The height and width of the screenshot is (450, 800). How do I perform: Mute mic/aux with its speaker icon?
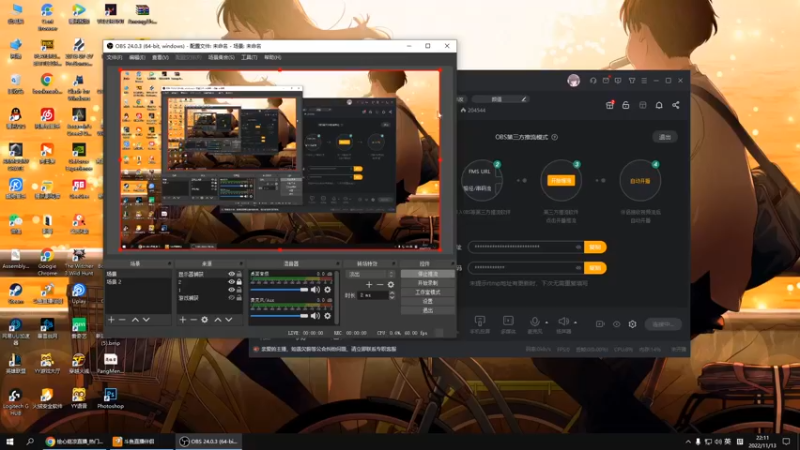316,316
